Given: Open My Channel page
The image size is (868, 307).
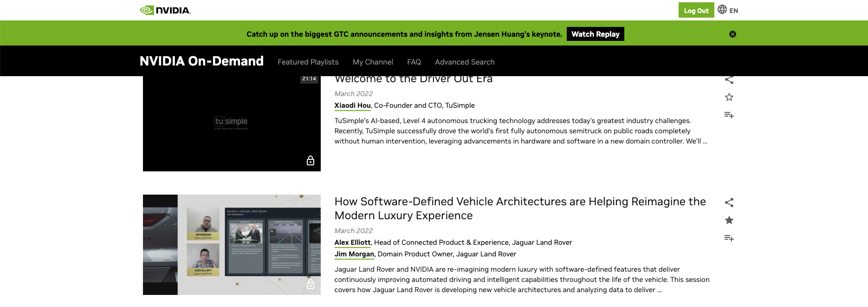Looking at the screenshot, I should pos(373,62).
